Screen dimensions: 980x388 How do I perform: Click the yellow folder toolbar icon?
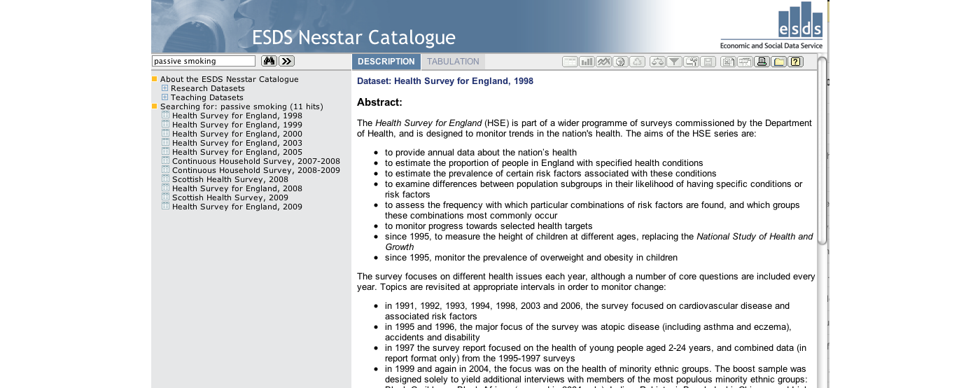[778, 62]
